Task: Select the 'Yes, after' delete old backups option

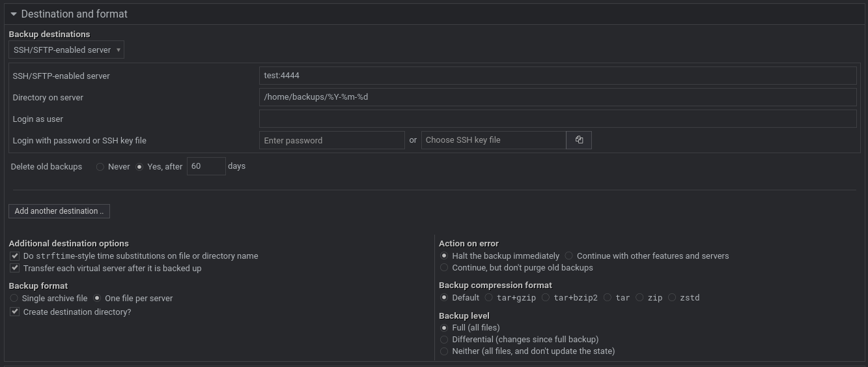Action: coord(139,167)
